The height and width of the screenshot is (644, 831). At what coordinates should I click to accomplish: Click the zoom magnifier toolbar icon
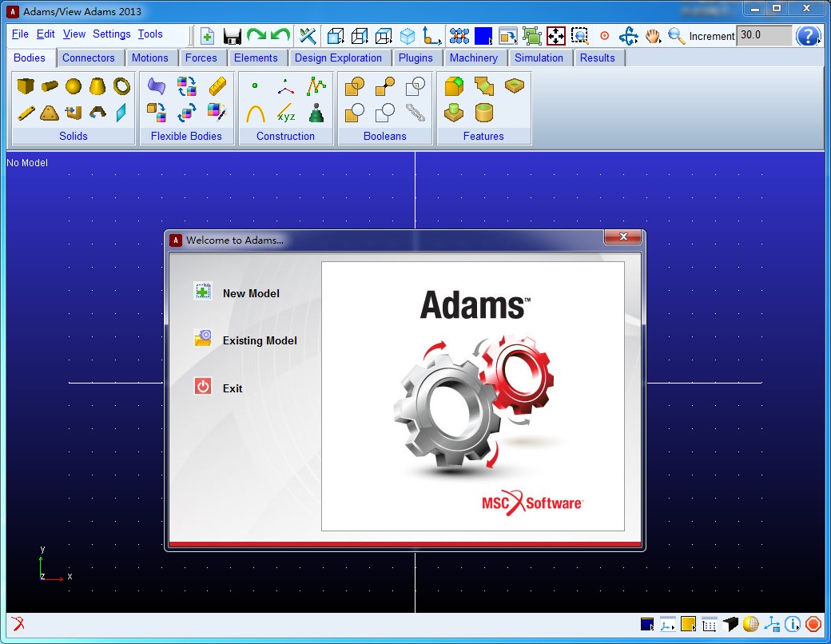click(676, 36)
